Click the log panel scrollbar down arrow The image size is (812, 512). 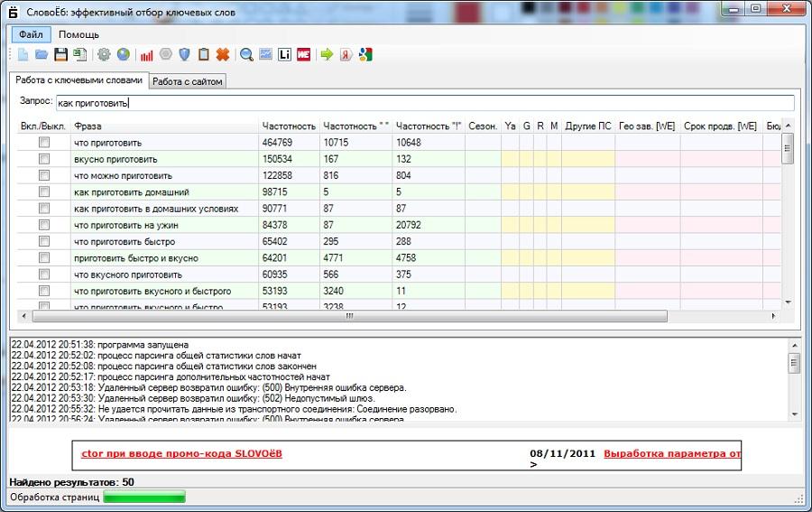coord(795,414)
